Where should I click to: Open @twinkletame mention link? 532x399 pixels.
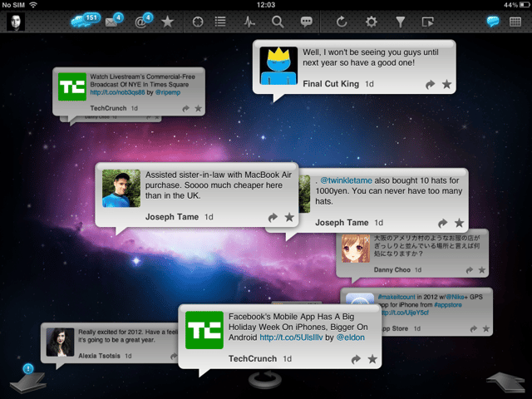[x=346, y=180]
